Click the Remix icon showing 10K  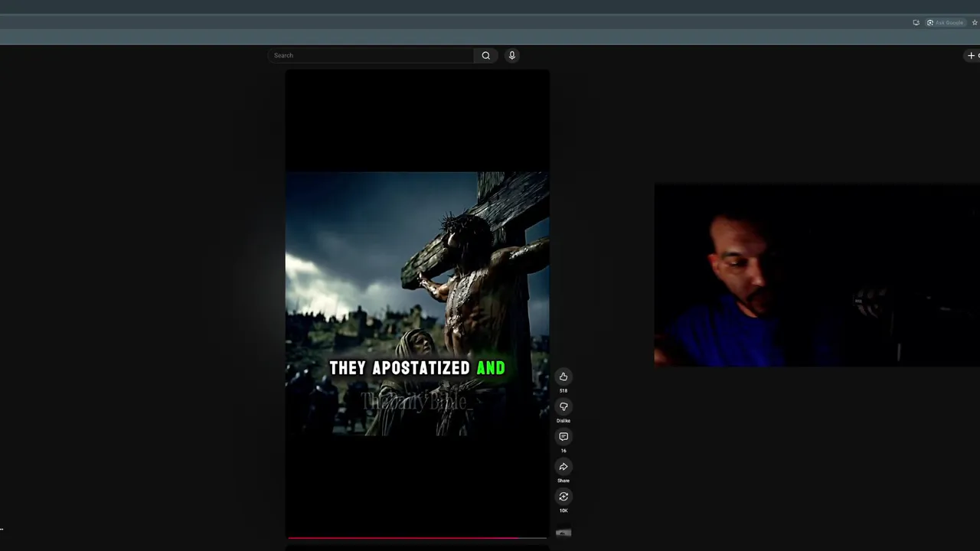tap(563, 497)
